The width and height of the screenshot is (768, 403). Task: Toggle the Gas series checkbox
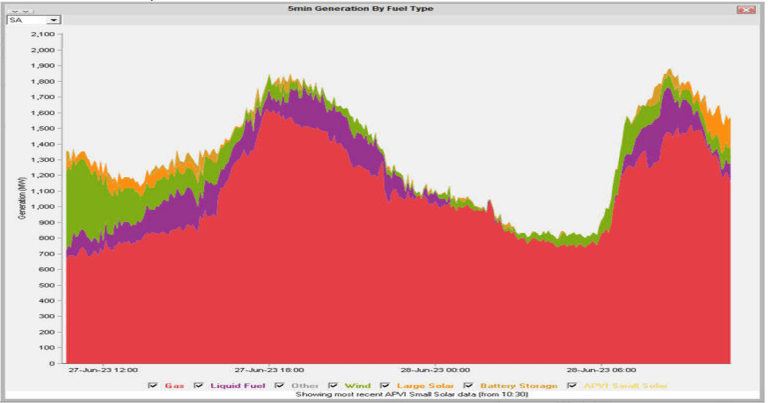tap(153, 385)
